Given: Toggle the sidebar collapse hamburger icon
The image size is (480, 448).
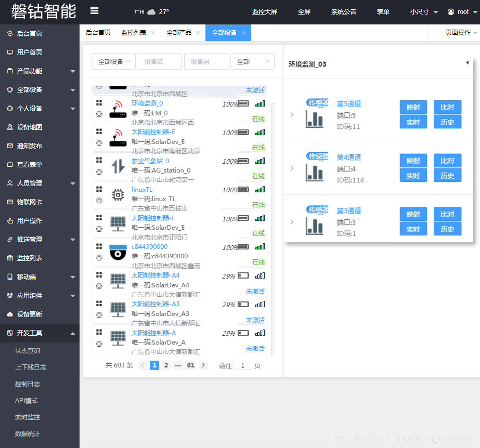Looking at the screenshot, I should (94, 11).
